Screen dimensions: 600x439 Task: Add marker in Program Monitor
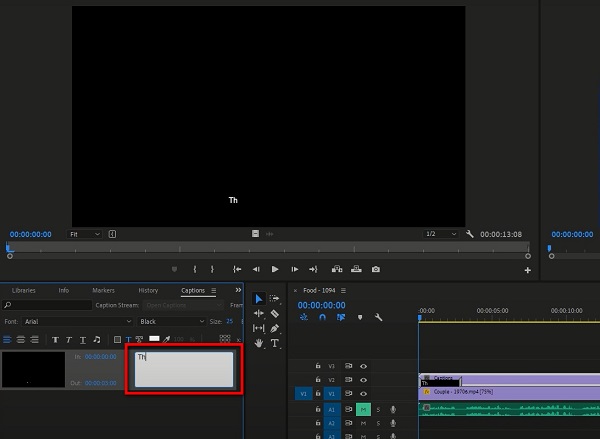click(x=174, y=269)
